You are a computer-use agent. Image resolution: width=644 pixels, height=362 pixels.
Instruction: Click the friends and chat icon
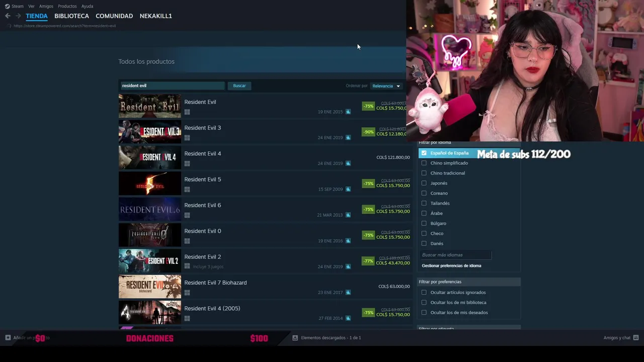point(636,338)
